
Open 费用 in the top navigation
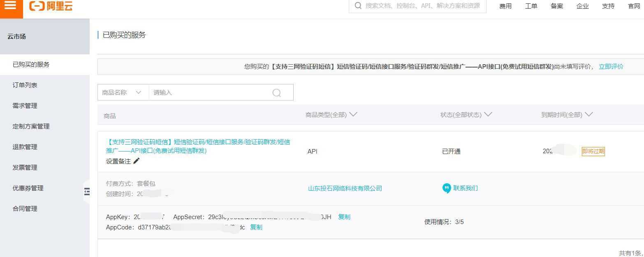click(x=505, y=6)
